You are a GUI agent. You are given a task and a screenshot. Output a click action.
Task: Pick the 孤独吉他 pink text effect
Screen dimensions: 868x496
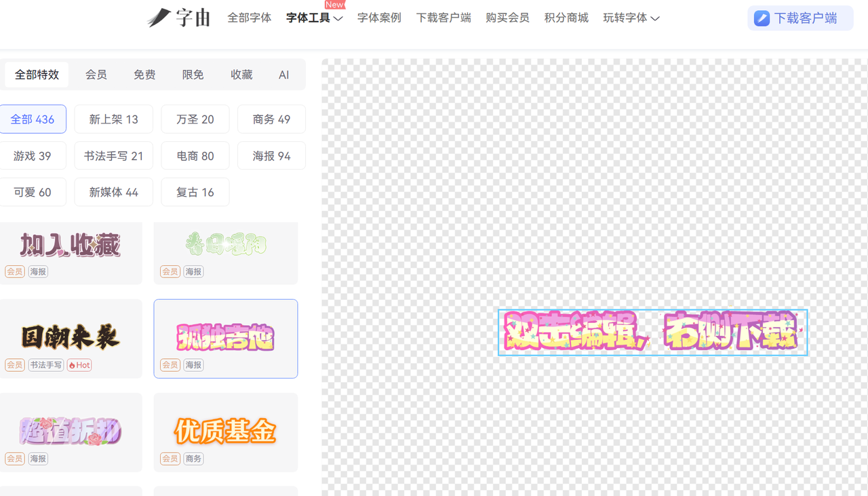point(225,337)
